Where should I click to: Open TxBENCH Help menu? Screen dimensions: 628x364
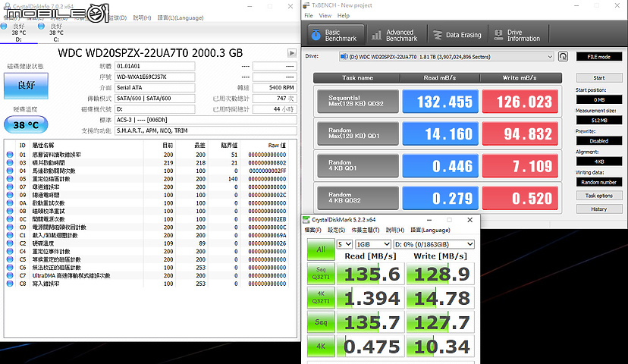[344, 16]
